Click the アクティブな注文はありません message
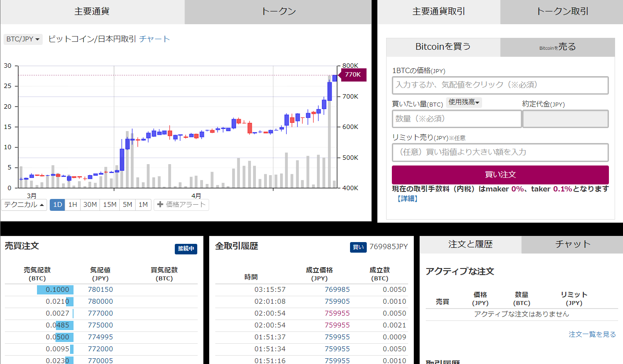 [x=521, y=314]
